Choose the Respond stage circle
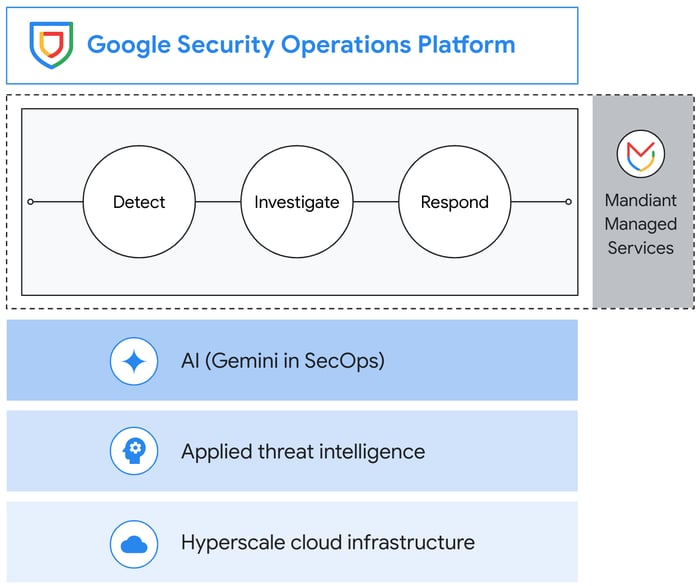This screenshot has width=700, height=586. pos(455,202)
